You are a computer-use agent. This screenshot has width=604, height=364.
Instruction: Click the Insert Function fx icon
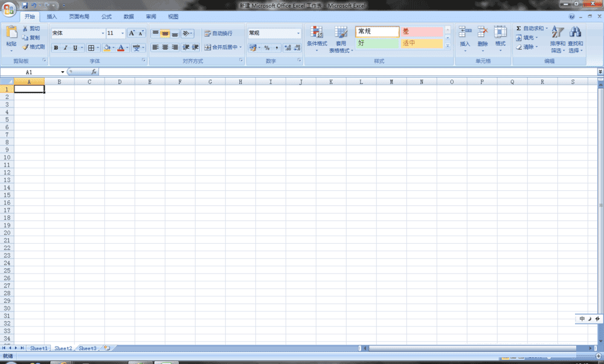pyautogui.click(x=94, y=72)
